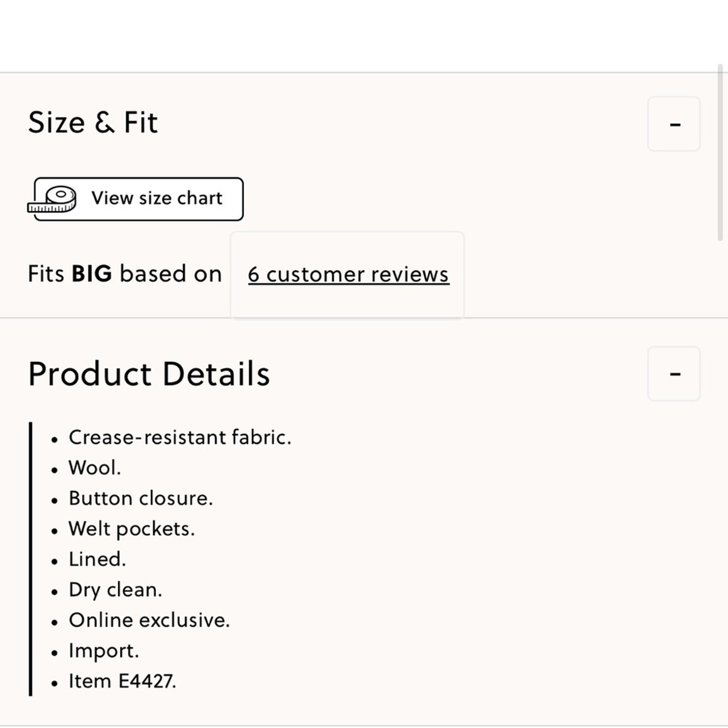Select the Crease-resistant fabric bullet item
Viewport: 728px width, 728px height.
click(180, 437)
